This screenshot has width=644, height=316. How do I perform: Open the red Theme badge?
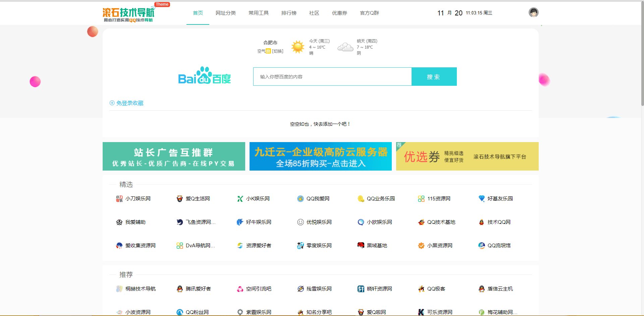[x=162, y=4]
